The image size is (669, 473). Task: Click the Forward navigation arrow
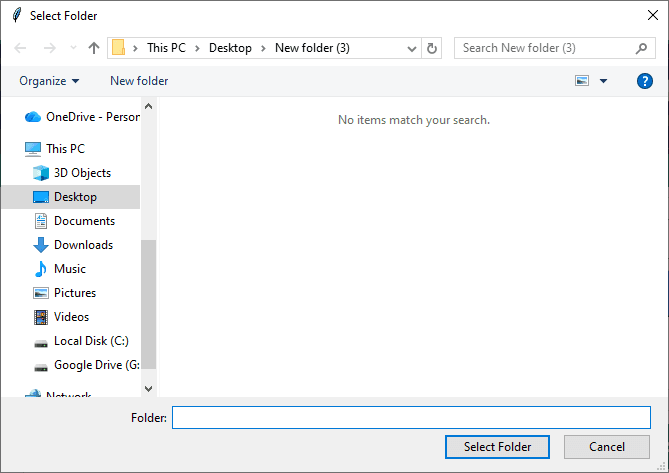(x=50, y=48)
